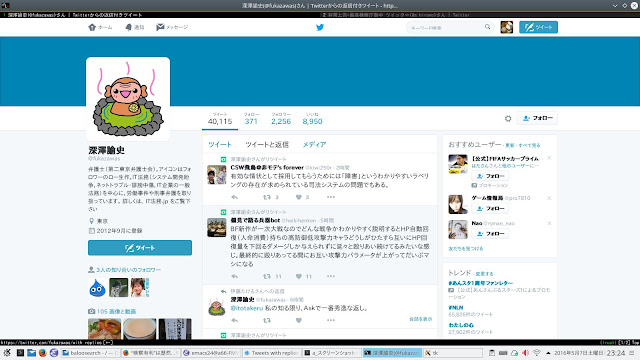Open the food dish media thumbnail

click(104, 329)
